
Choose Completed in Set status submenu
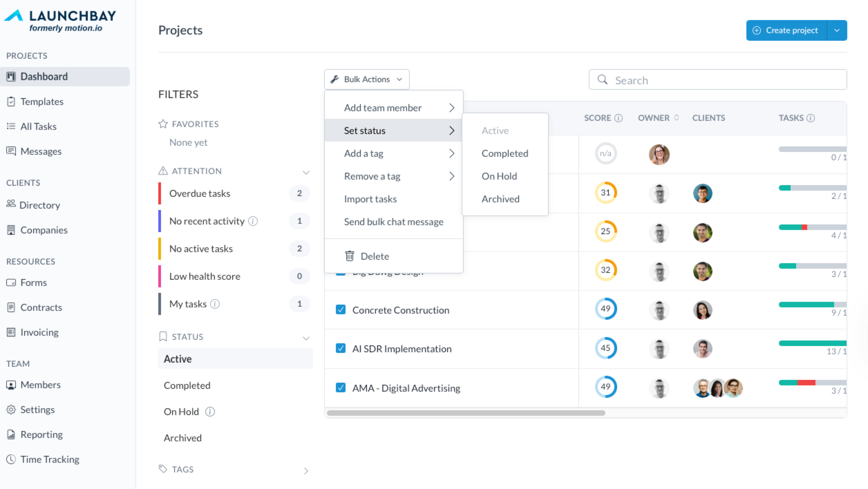[x=504, y=153]
